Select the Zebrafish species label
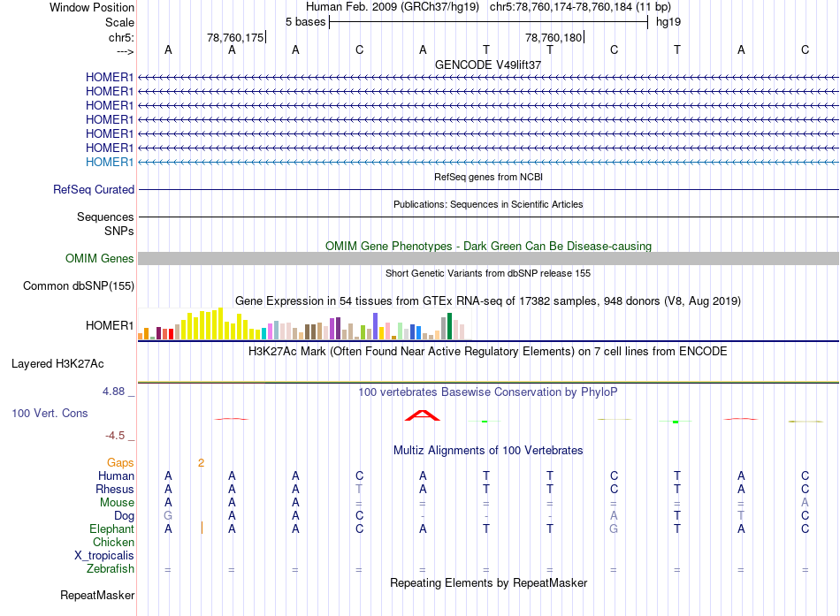Image resolution: width=840 pixels, height=616 pixels. (111, 568)
